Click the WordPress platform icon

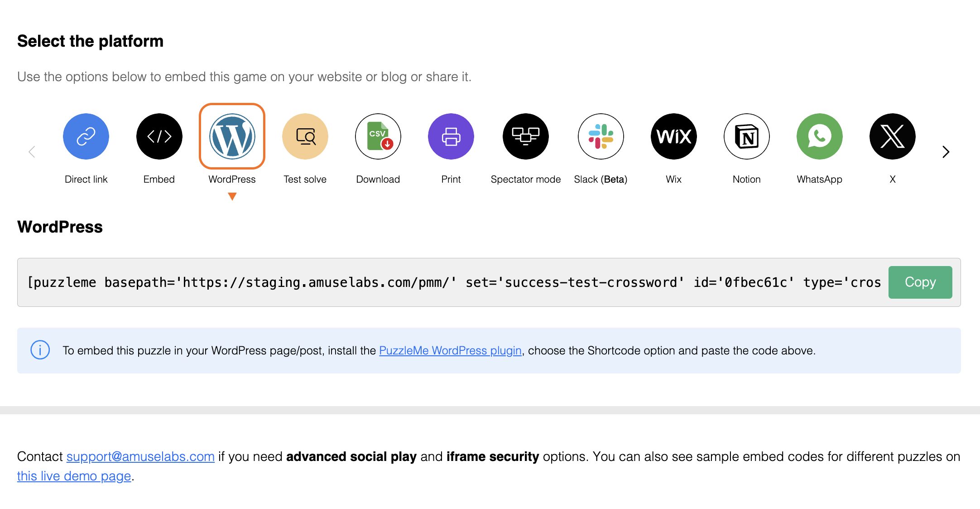pos(232,136)
